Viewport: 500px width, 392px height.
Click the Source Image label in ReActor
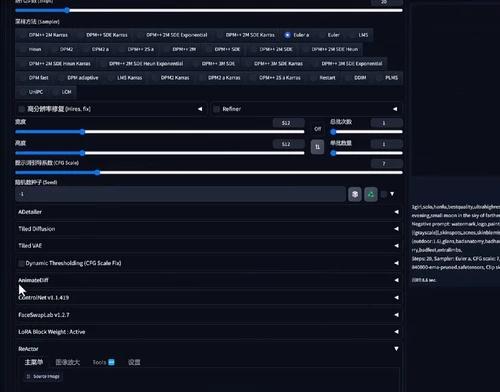pos(43,376)
